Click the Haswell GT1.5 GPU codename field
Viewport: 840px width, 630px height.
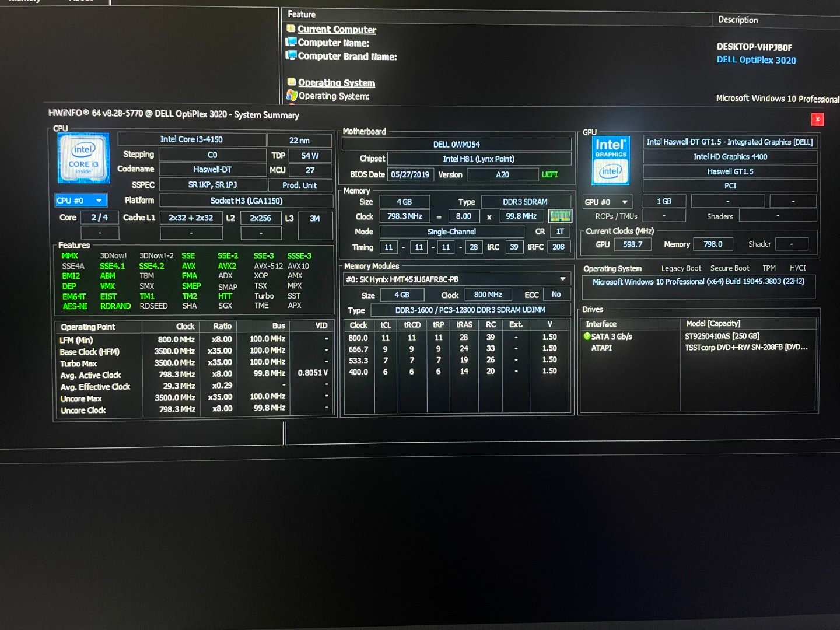coord(730,171)
